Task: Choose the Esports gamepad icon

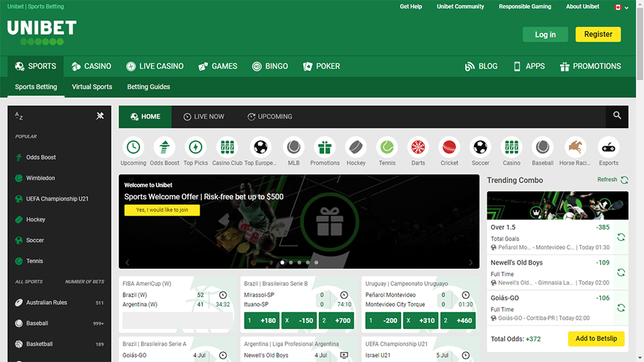Action: point(608,147)
